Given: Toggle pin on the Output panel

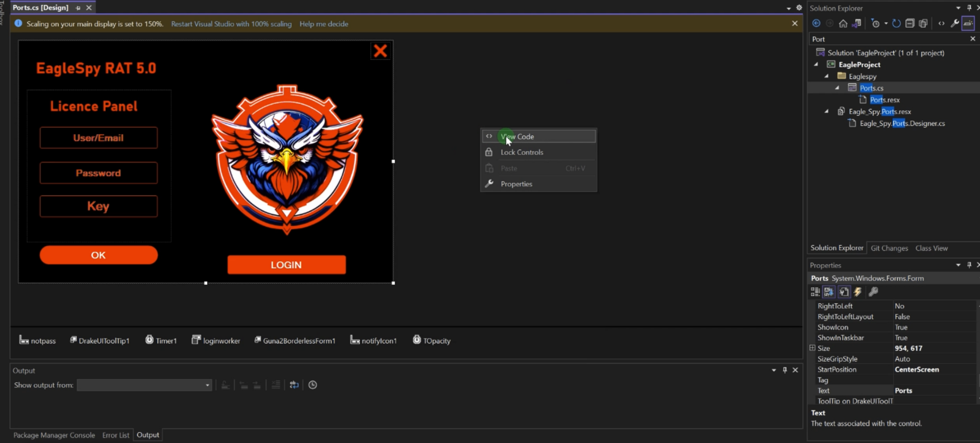Looking at the screenshot, I should [x=785, y=371].
